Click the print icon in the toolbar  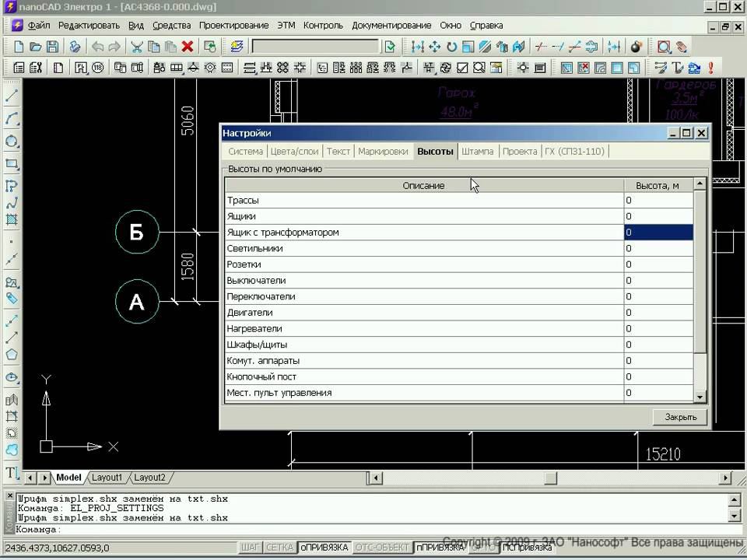pyautogui.click(x=75, y=47)
